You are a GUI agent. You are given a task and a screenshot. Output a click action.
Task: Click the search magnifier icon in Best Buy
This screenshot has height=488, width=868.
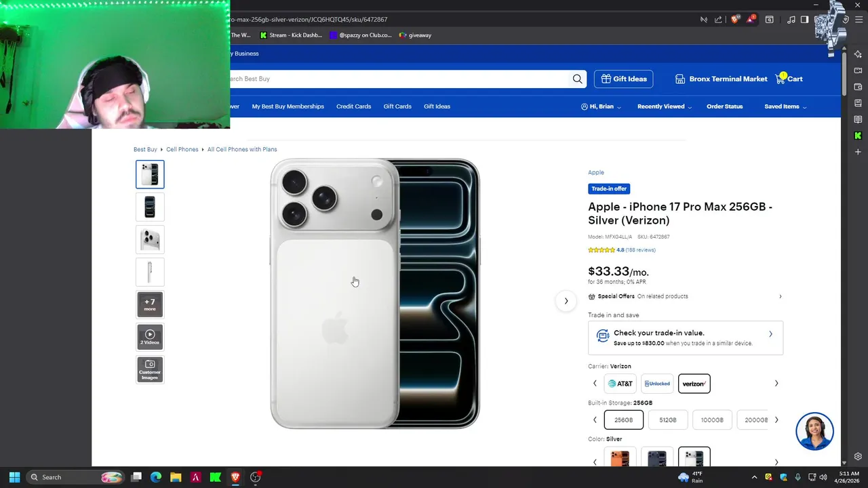[x=577, y=79]
